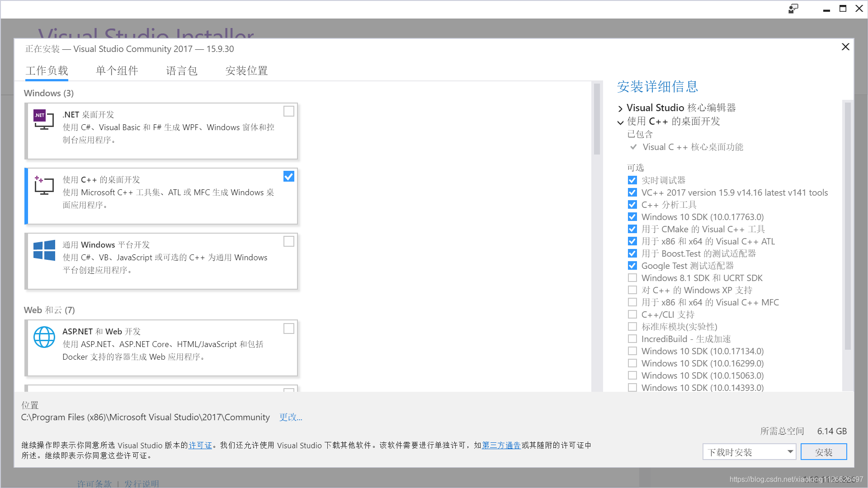Open 许可条款 link in the background window
Image resolution: width=868 pixels, height=488 pixels.
(94, 483)
